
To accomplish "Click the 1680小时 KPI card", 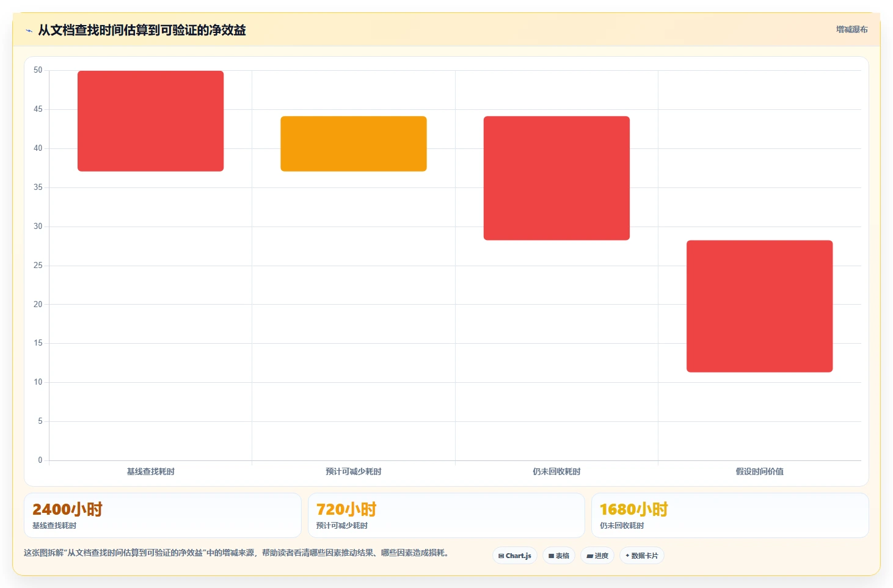I will 730,515.
